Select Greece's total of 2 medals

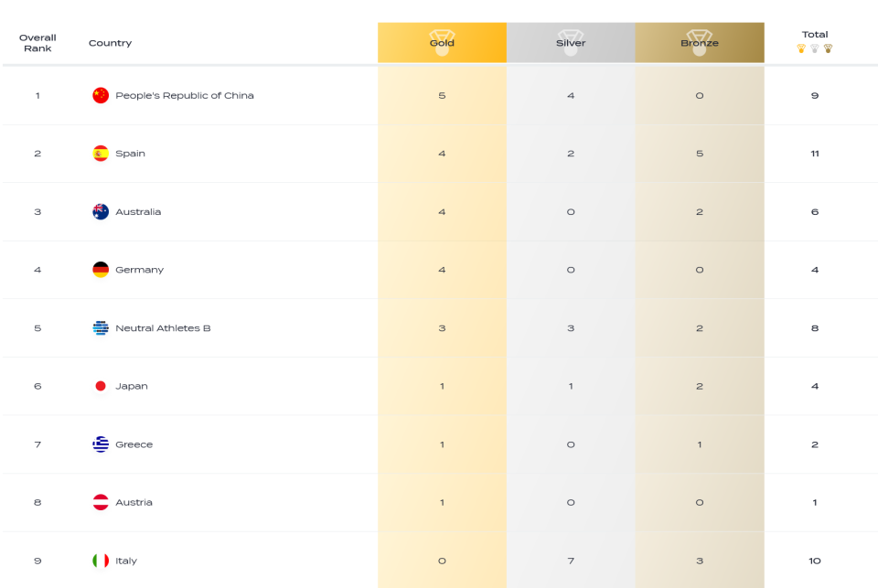pos(815,444)
